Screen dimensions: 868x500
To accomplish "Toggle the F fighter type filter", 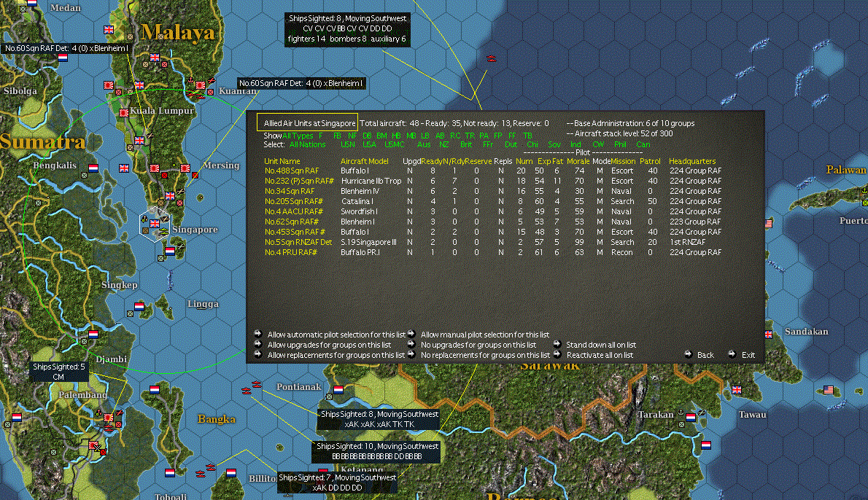I will (320, 136).
